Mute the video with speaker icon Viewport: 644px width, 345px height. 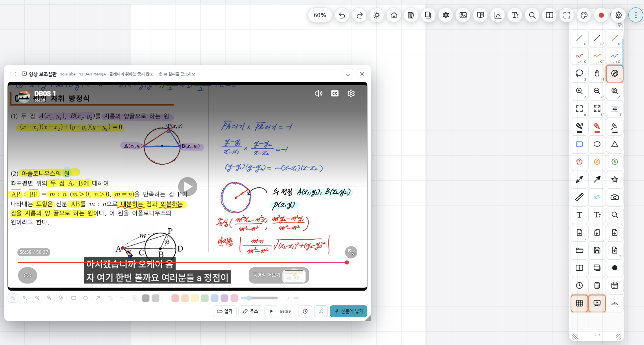[x=318, y=94]
